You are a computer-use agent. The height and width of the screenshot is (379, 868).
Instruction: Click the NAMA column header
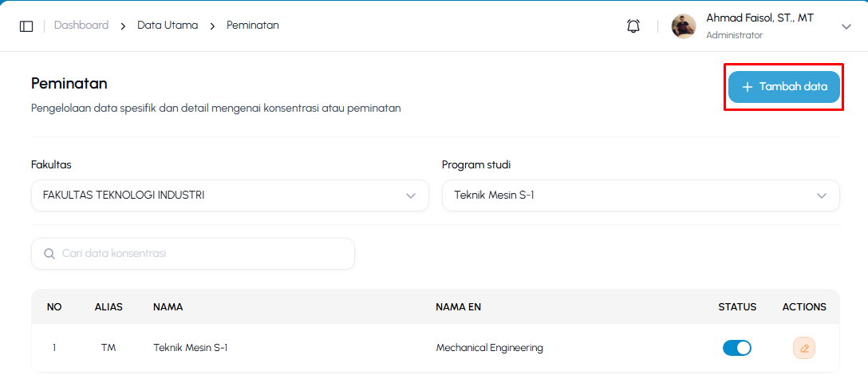click(x=168, y=307)
